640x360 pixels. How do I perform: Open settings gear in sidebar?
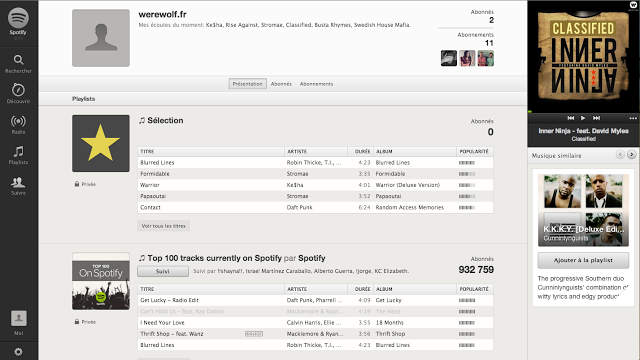pyautogui.click(x=18, y=351)
